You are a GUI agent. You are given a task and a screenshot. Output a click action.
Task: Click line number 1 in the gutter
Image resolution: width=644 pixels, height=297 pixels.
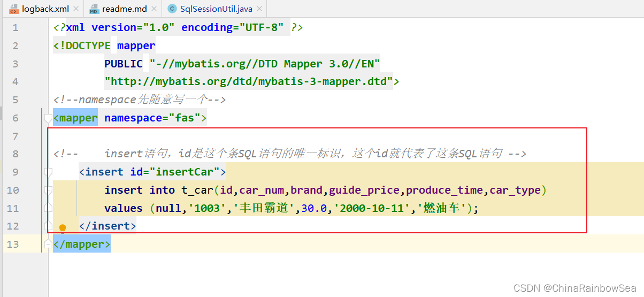pyautogui.click(x=15, y=28)
